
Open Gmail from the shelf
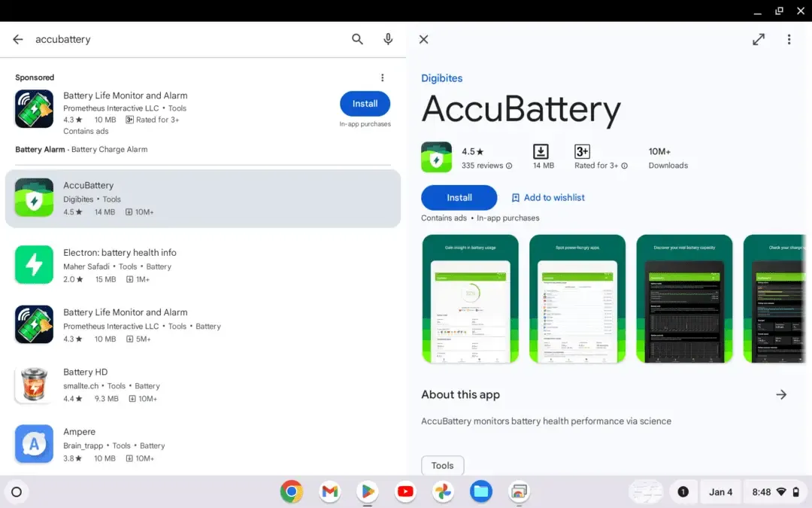(329, 491)
